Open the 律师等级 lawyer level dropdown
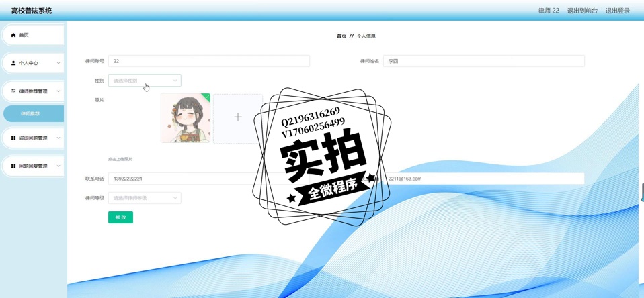 click(x=145, y=198)
